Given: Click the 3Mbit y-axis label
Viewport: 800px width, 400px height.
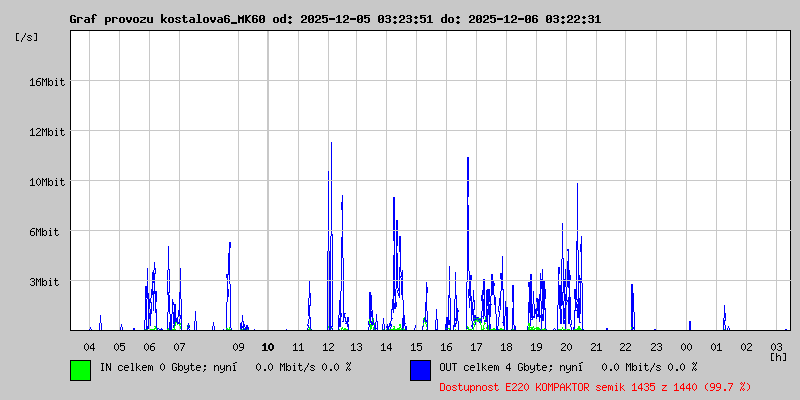Looking at the screenshot, I should pyautogui.click(x=44, y=282).
